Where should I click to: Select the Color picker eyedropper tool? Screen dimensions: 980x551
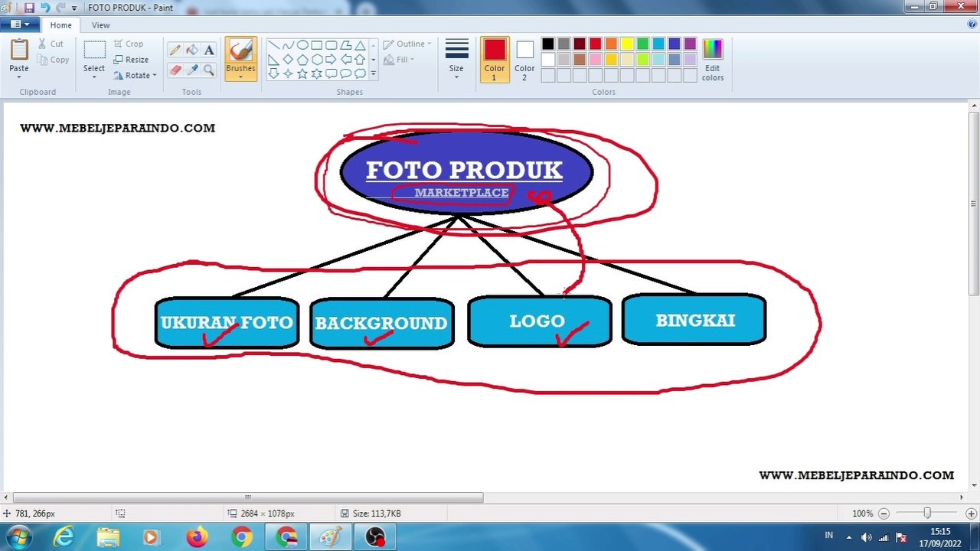point(192,70)
